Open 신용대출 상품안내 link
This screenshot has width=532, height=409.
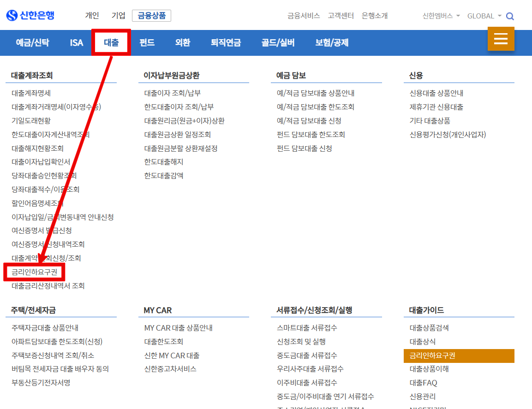pyautogui.click(x=436, y=93)
